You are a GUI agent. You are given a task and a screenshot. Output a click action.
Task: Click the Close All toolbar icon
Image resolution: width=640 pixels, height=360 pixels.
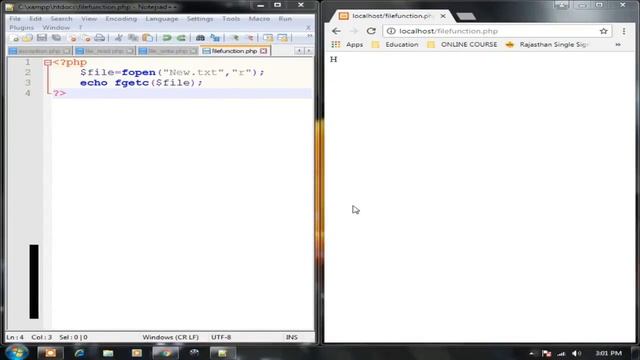pyautogui.click(x=86, y=38)
